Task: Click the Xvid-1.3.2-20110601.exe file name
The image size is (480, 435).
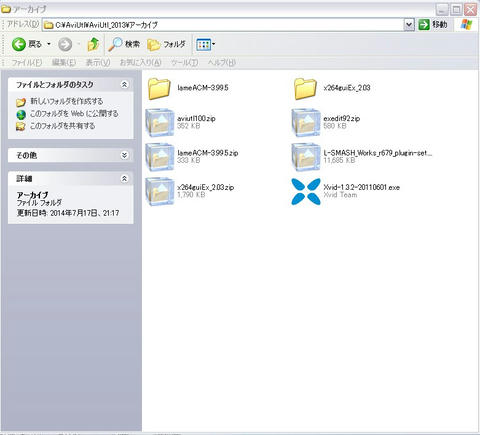Action: 361,187
